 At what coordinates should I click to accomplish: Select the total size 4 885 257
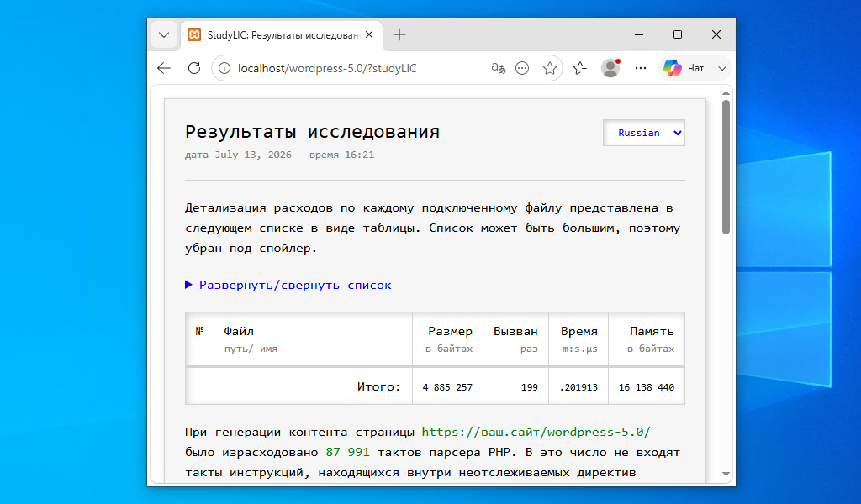[x=447, y=387]
